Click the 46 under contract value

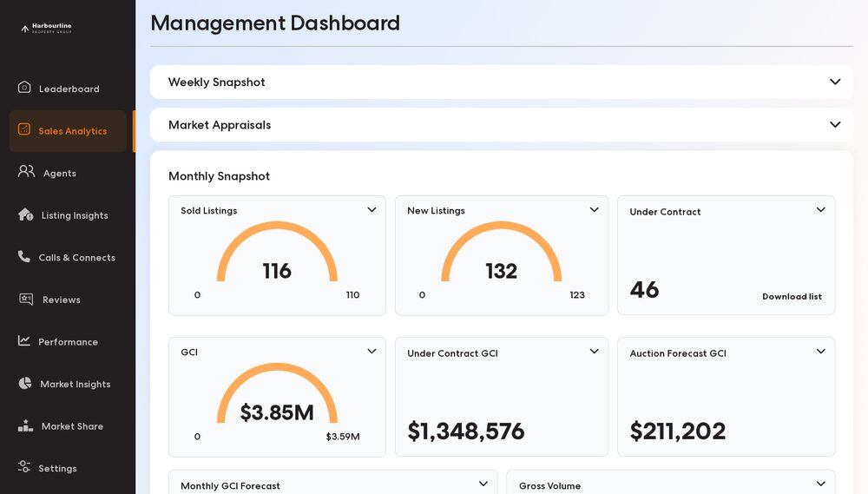pyautogui.click(x=644, y=290)
